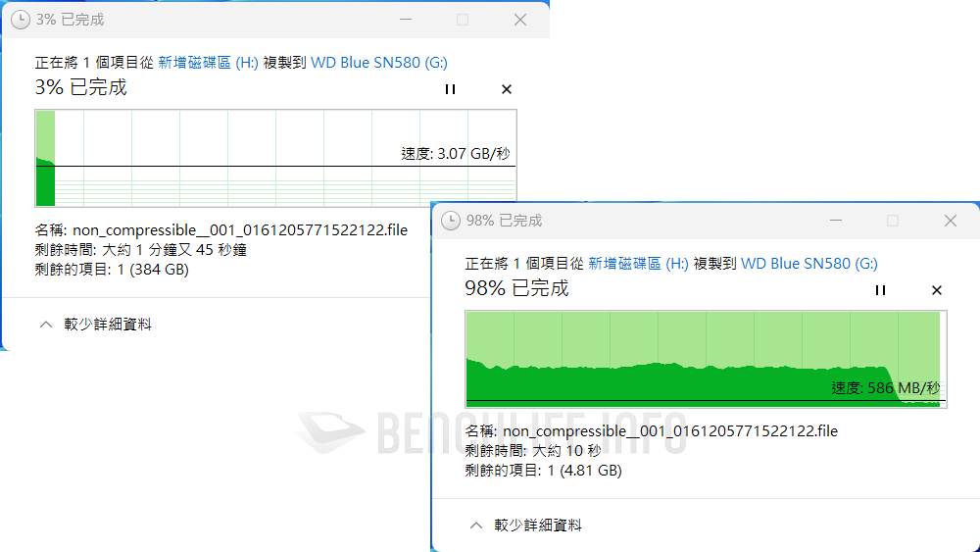This screenshot has height=552, width=980.
Task: Minimize the 98% 已完成 copy window
Action: click(x=836, y=221)
